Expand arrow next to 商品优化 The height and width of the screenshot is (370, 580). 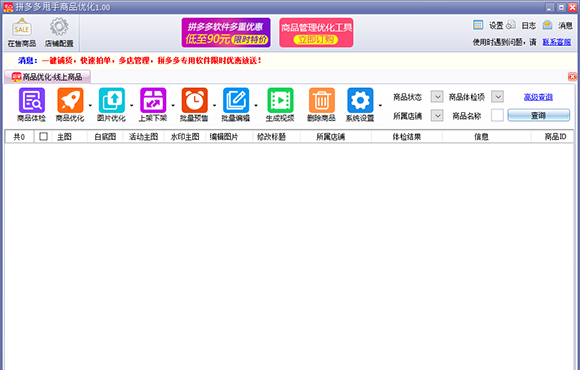90,105
